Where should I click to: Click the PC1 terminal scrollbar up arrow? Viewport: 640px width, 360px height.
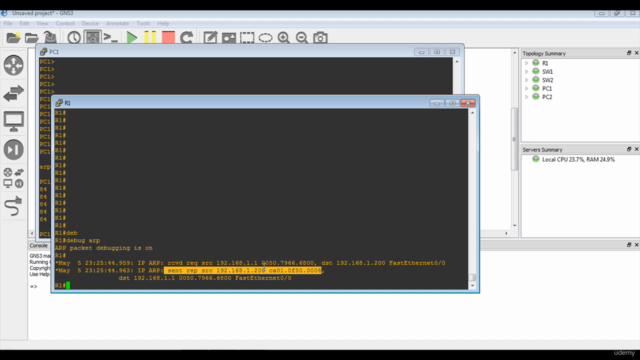point(457,62)
